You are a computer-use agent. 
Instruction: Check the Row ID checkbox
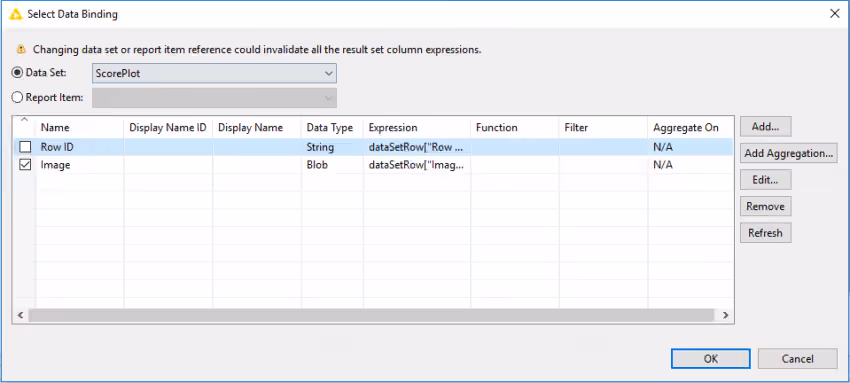pyautogui.click(x=25, y=147)
